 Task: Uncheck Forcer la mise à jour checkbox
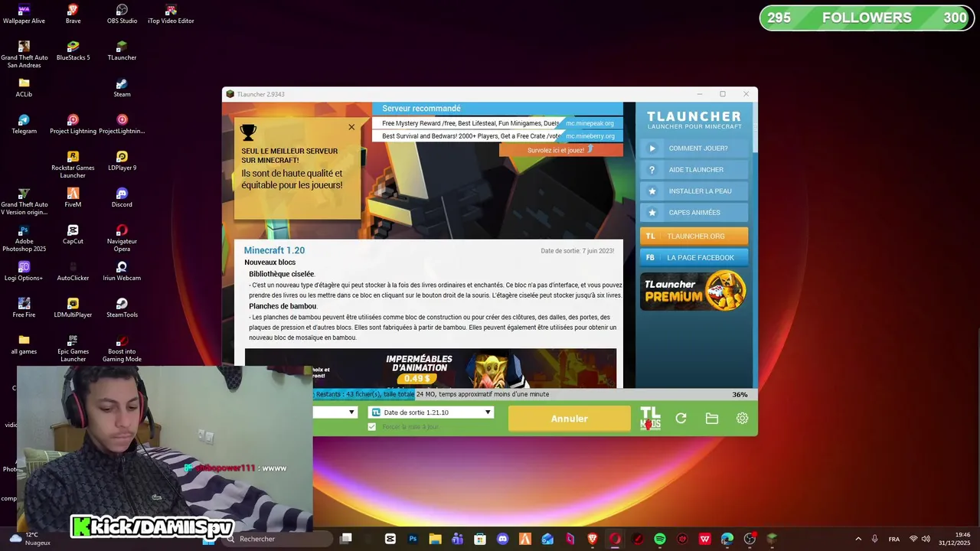pos(372,426)
